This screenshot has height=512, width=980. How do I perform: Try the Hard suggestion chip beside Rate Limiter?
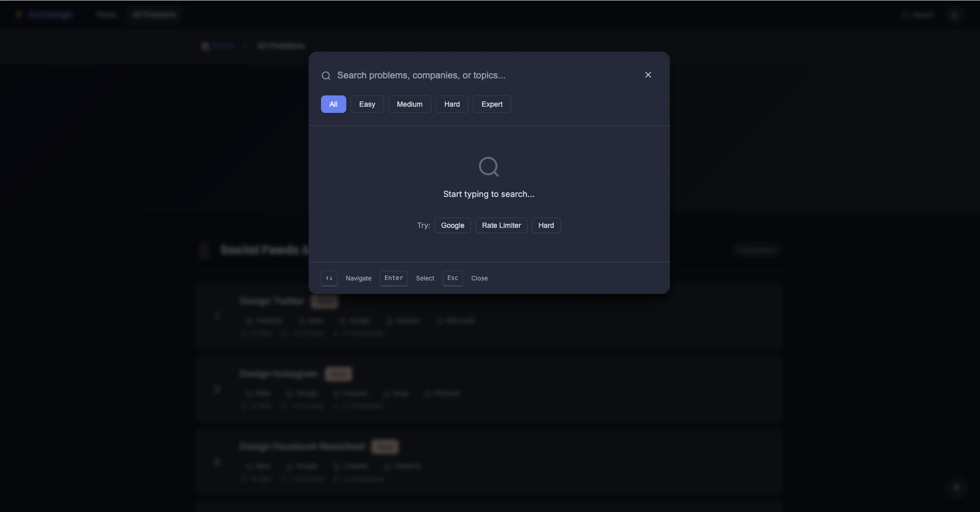[x=546, y=225]
